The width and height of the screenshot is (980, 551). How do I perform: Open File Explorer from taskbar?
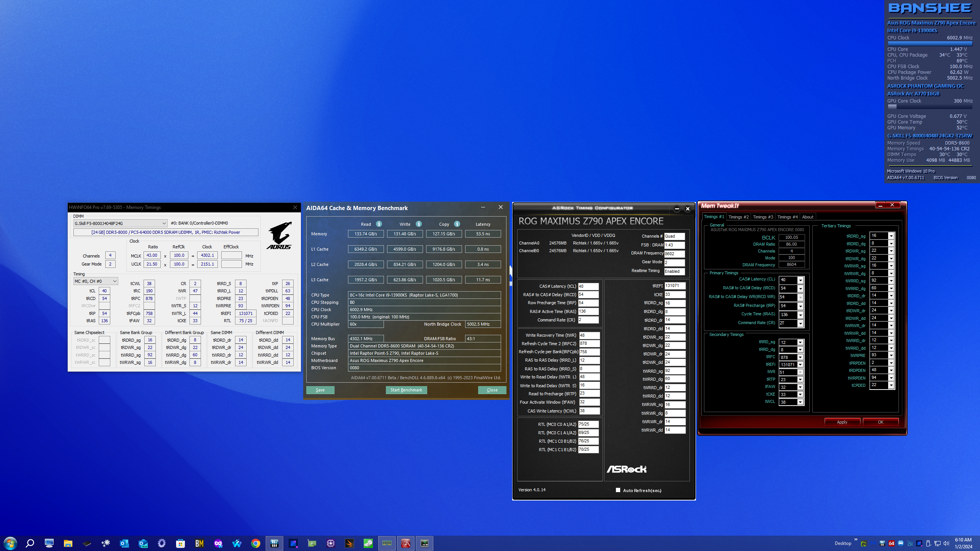coord(68,543)
